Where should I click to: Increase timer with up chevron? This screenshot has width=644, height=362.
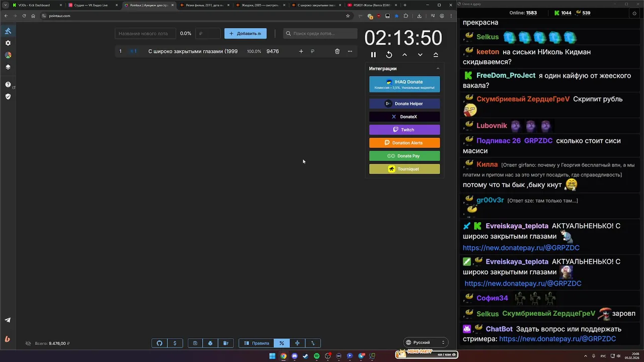(405, 54)
